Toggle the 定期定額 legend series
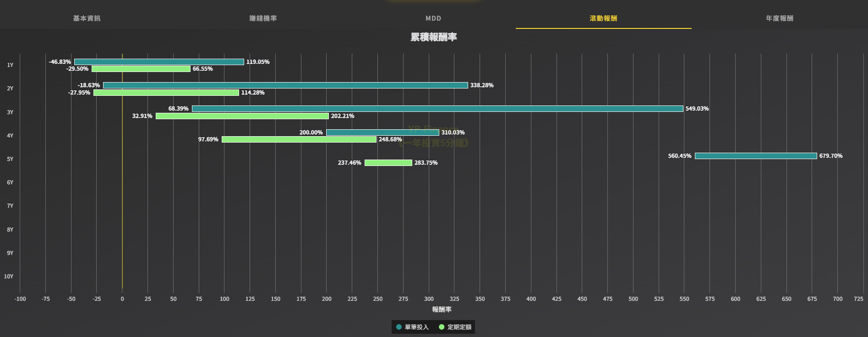868x337 pixels. [x=455, y=327]
